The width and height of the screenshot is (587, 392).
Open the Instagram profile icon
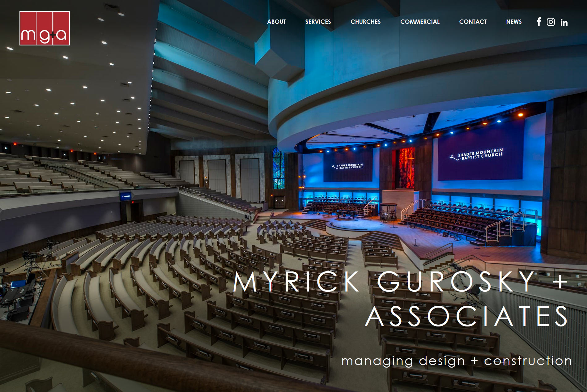[x=551, y=22]
